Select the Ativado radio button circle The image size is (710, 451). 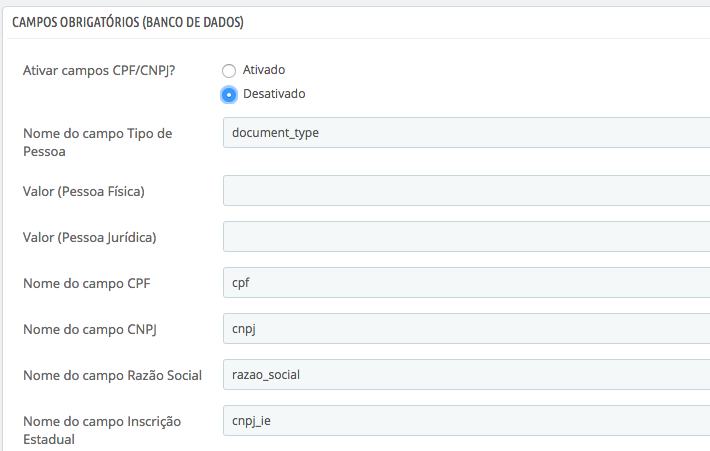coord(229,71)
